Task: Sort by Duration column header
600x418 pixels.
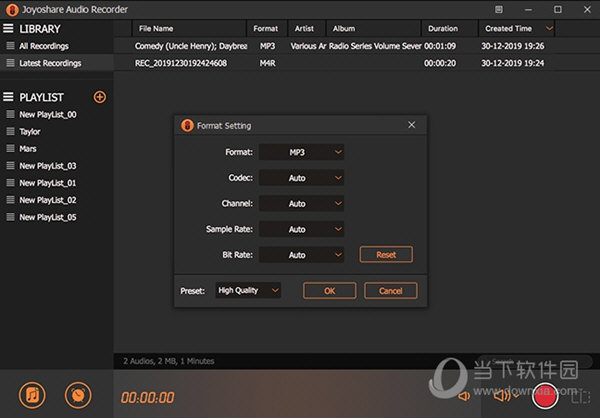Action: tap(450, 28)
